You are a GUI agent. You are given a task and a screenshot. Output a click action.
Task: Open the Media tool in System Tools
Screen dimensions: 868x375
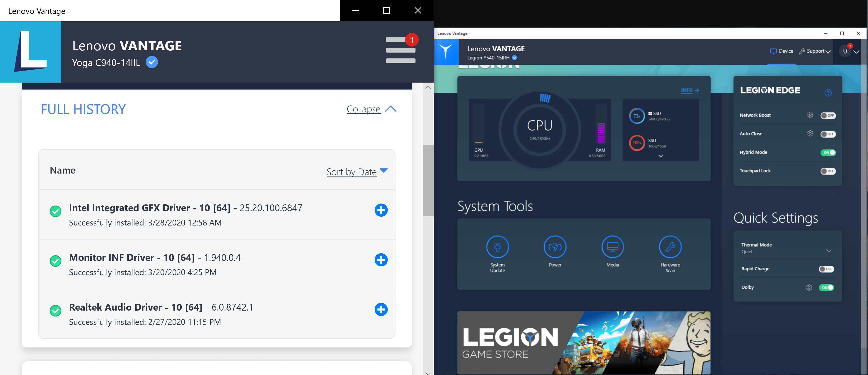pyautogui.click(x=613, y=247)
